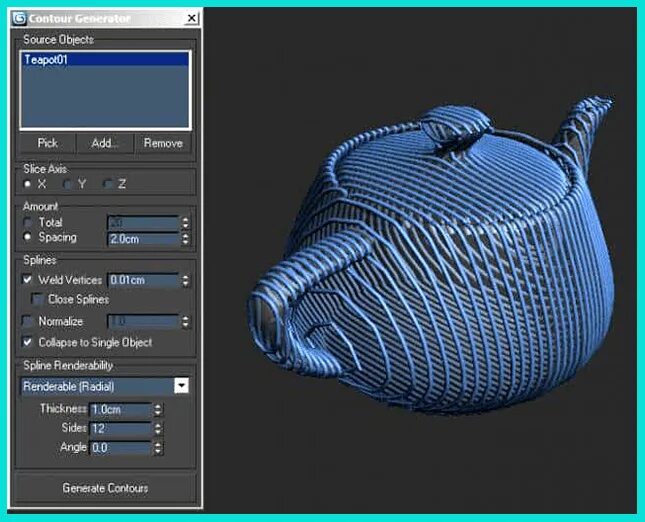Adjust the Total amount spinner arrows

coord(186,223)
